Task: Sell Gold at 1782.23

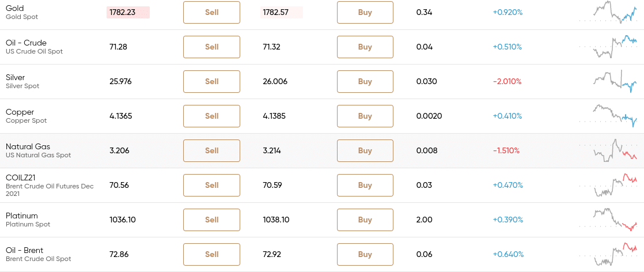Action: 211,12
